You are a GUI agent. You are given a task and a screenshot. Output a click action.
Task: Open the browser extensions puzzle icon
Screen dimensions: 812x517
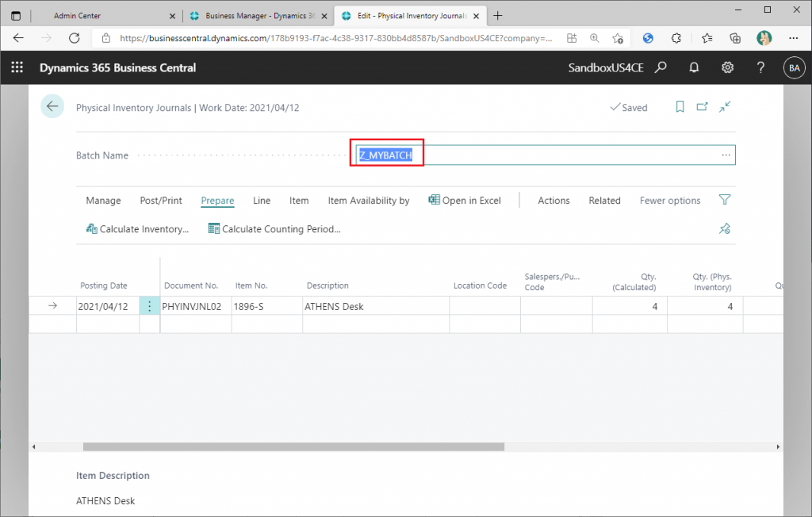point(676,38)
